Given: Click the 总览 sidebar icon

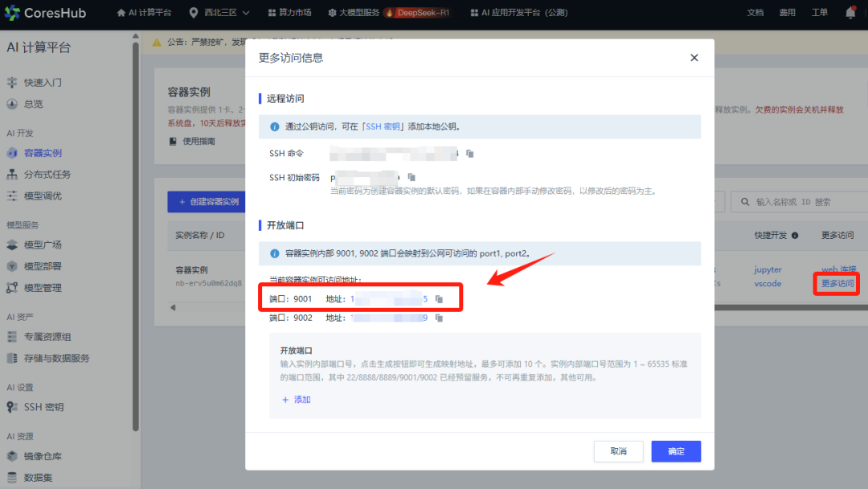Looking at the screenshot, I should click(x=12, y=104).
